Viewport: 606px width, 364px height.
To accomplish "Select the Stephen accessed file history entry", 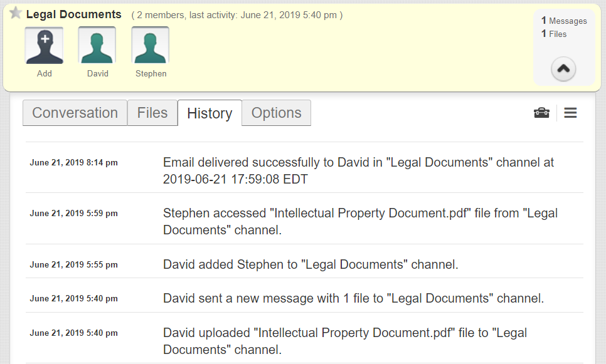I will click(x=304, y=219).
